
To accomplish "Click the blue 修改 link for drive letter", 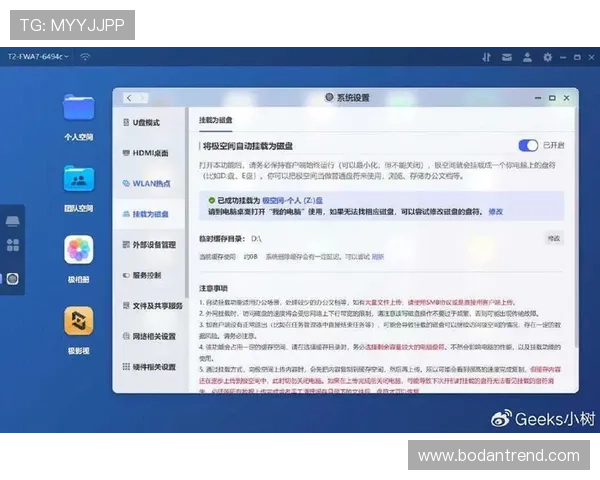I will pos(496,212).
